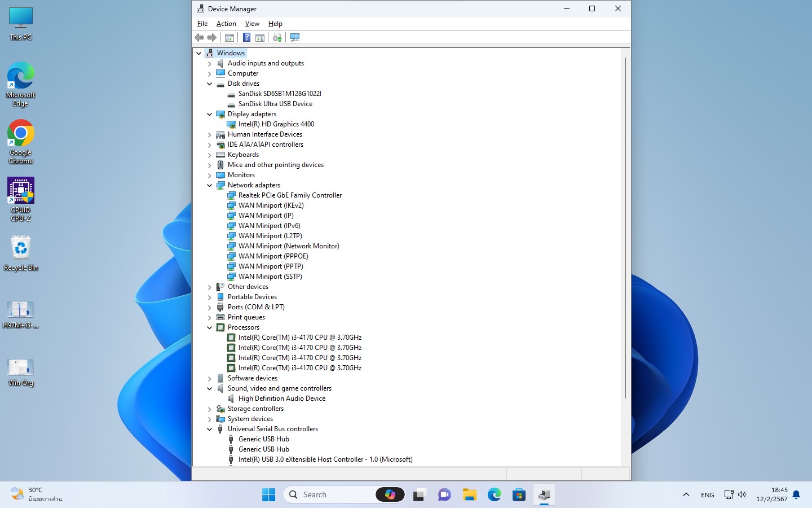Open the View menu
This screenshot has width=812, height=508.
point(252,24)
